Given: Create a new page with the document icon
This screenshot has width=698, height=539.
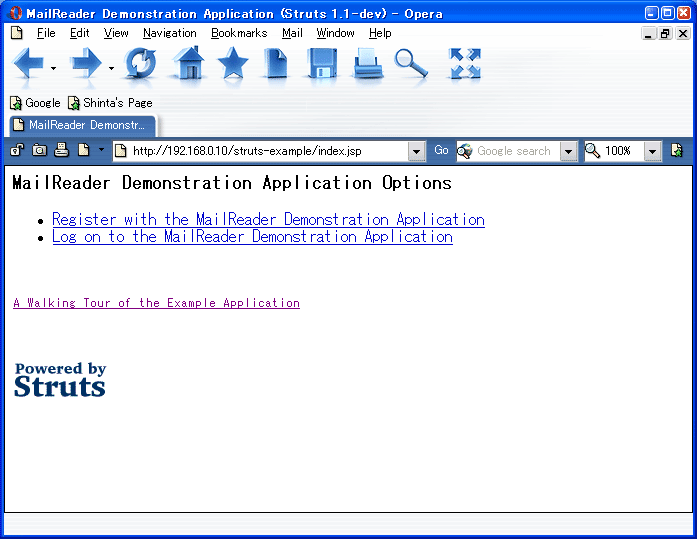Looking at the screenshot, I should point(276,64).
